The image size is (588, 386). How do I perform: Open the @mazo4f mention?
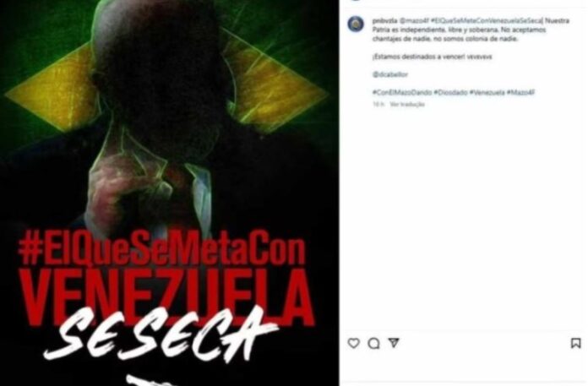coord(414,21)
